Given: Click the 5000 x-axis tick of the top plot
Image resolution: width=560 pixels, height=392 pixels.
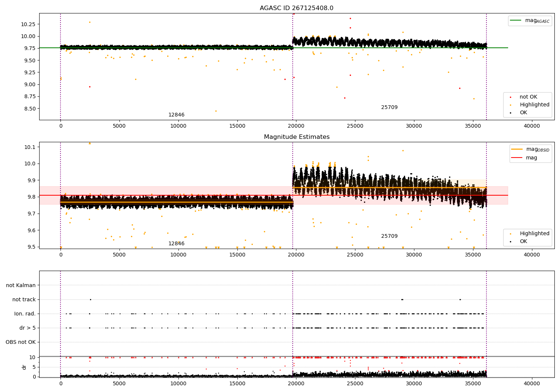Looking at the screenshot, I should (119, 126).
